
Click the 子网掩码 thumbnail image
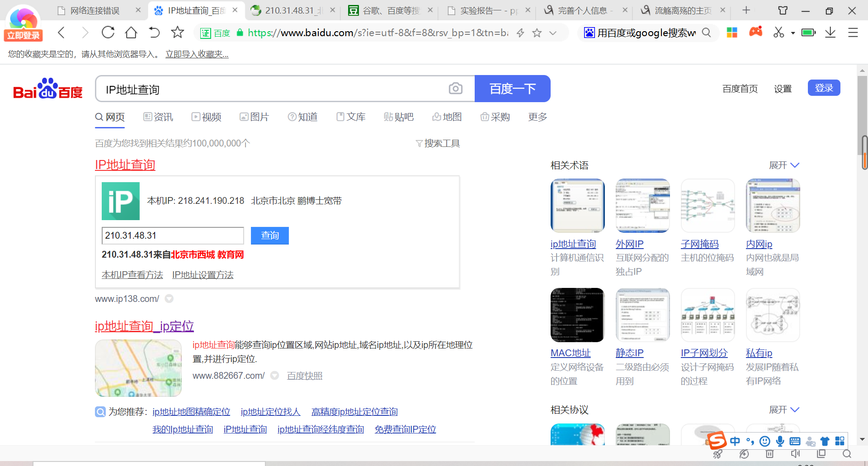pos(708,206)
